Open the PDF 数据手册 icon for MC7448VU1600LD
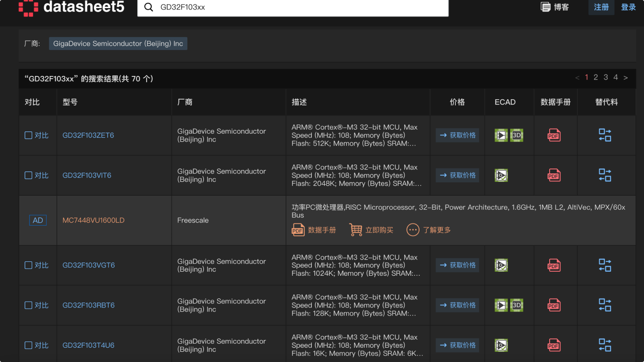 (x=298, y=230)
